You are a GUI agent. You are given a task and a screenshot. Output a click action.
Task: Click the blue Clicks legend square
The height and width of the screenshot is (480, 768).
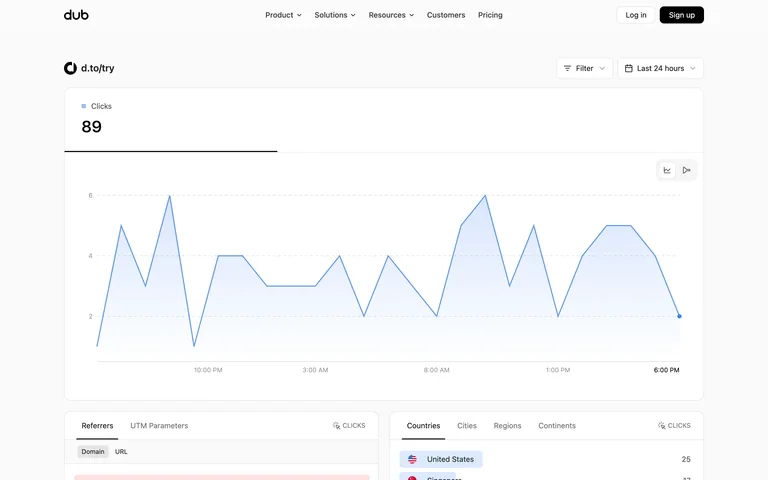(84, 106)
